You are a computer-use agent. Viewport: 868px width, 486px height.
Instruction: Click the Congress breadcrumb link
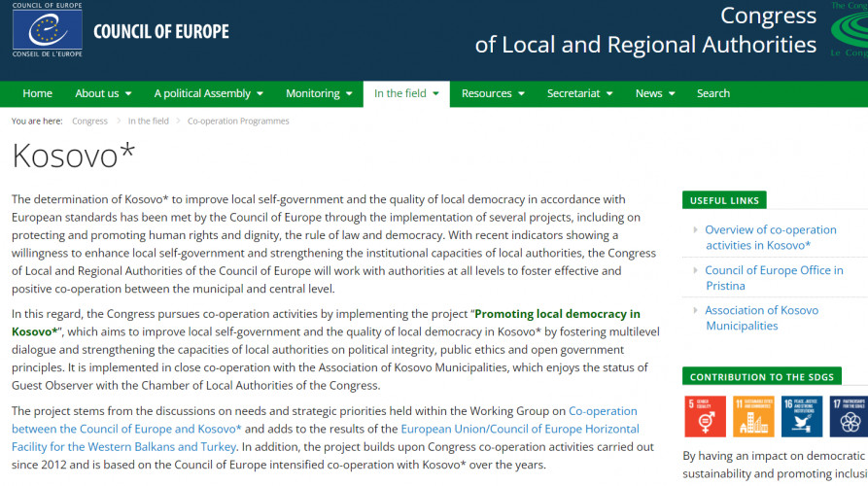click(x=89, y=121)
